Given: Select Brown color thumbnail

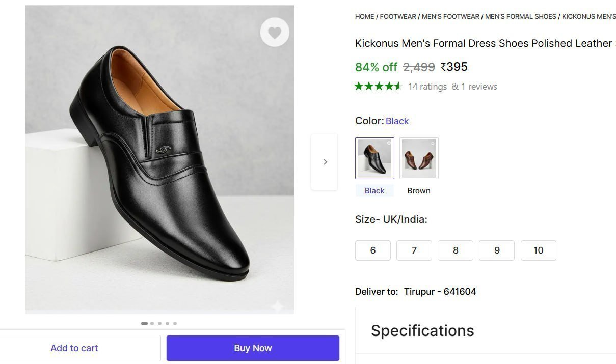Looking at the screenshot, I should (x=419, y=158).
